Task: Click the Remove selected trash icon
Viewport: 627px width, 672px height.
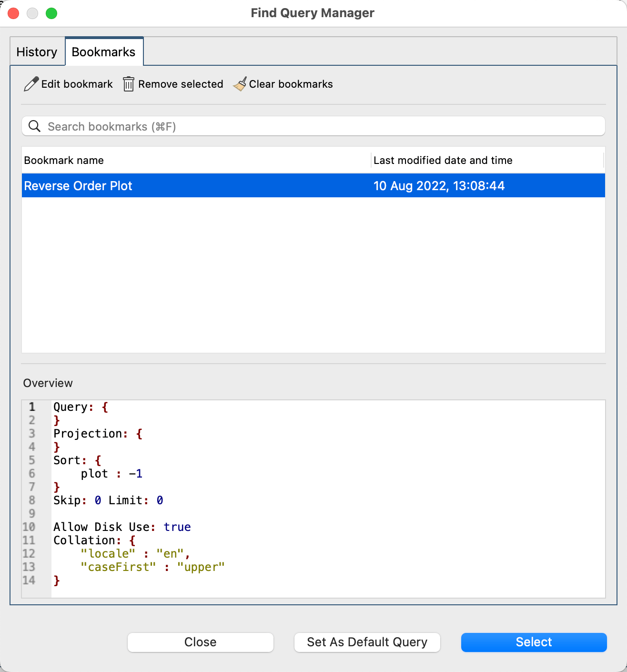Action: (x=128, y=84)
